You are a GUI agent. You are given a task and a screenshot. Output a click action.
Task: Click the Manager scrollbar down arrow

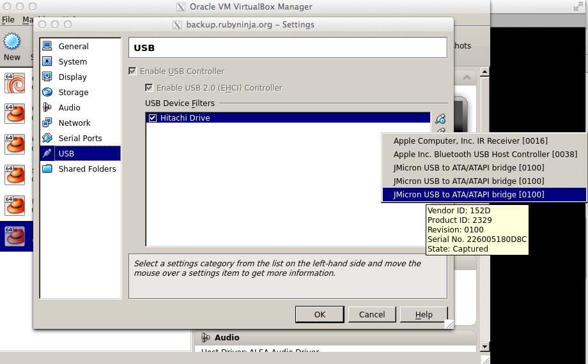pos(484,347)
